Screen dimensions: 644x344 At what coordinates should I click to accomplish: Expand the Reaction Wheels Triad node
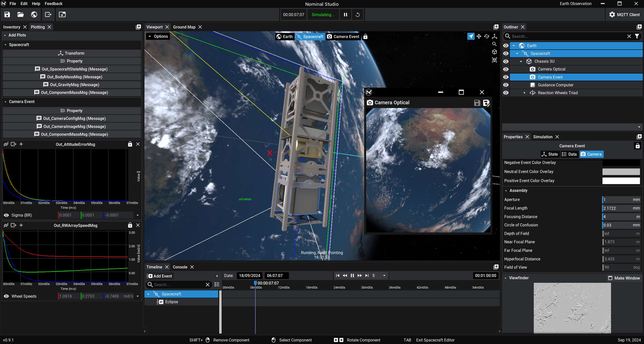(x=524, y=93)
